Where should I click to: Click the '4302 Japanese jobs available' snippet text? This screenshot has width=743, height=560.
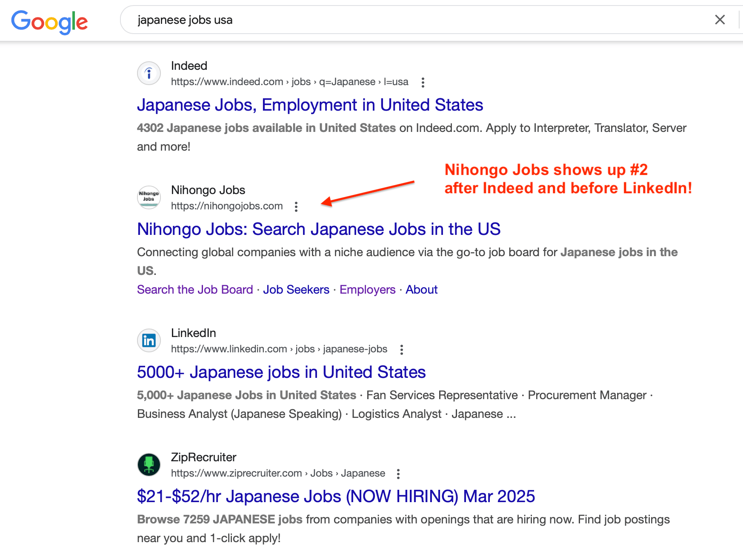[266, 128]
